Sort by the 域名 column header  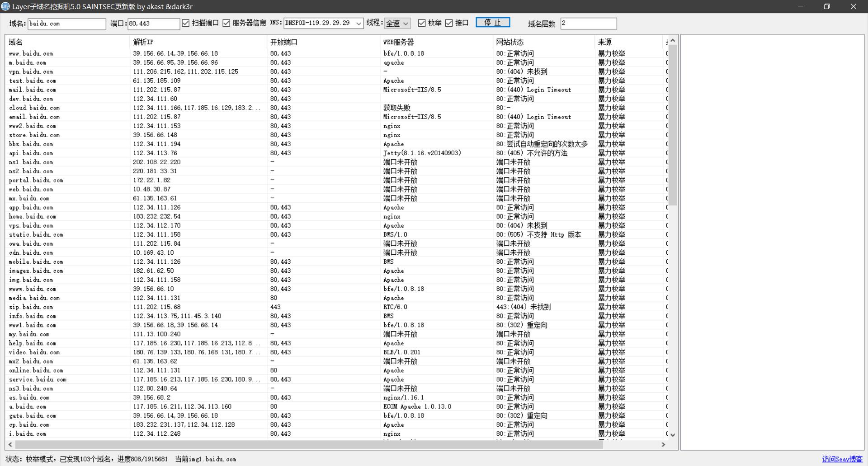point(67,42)
